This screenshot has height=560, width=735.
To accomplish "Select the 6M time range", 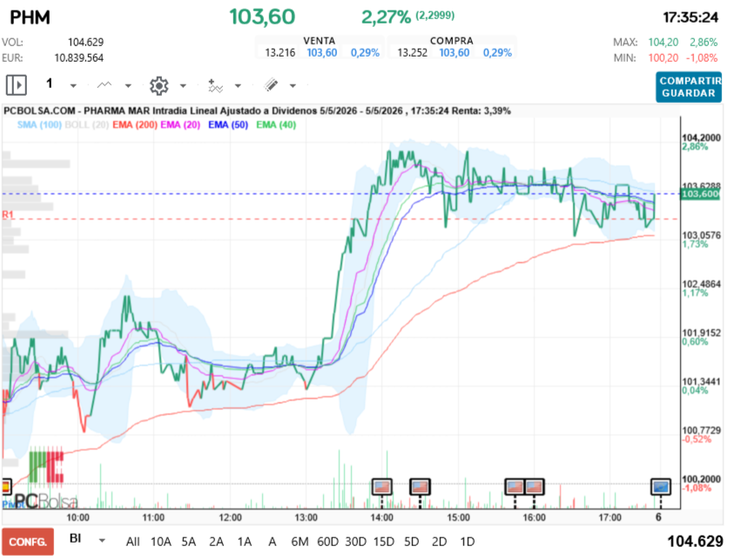I will tap(300, 542).
